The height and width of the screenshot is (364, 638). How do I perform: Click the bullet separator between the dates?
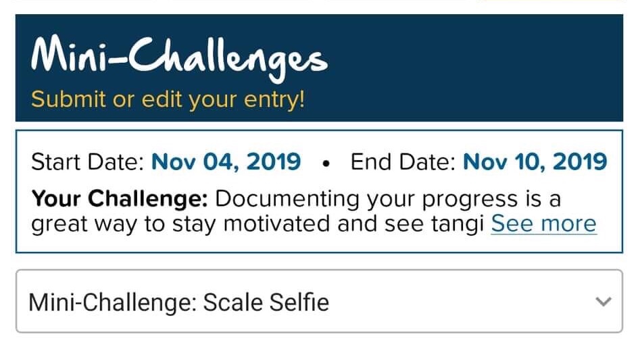point(326,163)
